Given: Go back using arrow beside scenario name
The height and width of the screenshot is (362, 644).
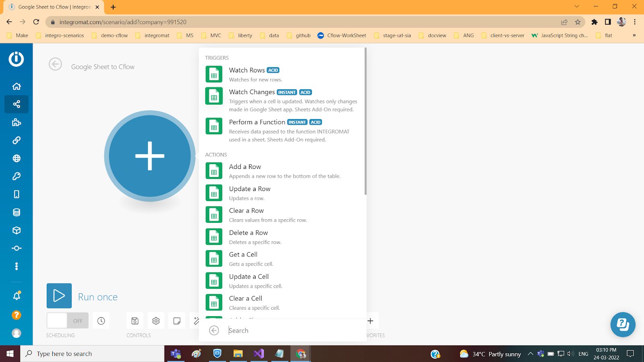Looking at the screenshot, I should point(55,64).
